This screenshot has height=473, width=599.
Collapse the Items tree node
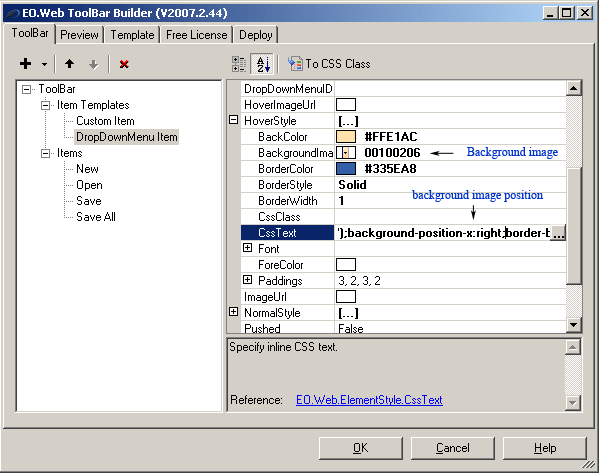pyautogui.click(x=45, y=153)
